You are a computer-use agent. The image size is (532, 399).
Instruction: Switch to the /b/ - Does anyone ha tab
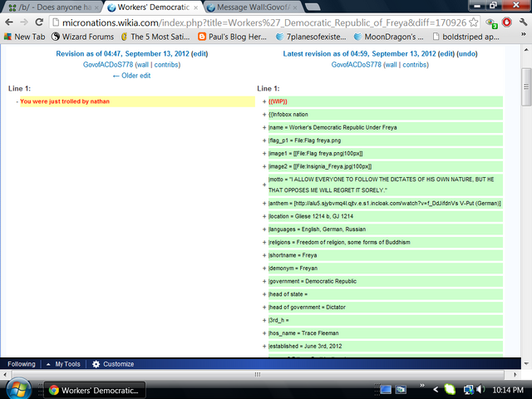[50, 7]
